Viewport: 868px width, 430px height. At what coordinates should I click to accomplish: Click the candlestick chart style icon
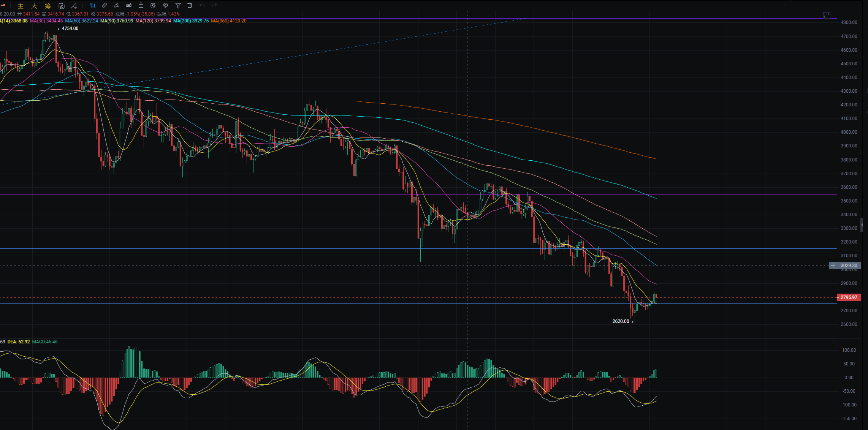click(x=129, y=5)
